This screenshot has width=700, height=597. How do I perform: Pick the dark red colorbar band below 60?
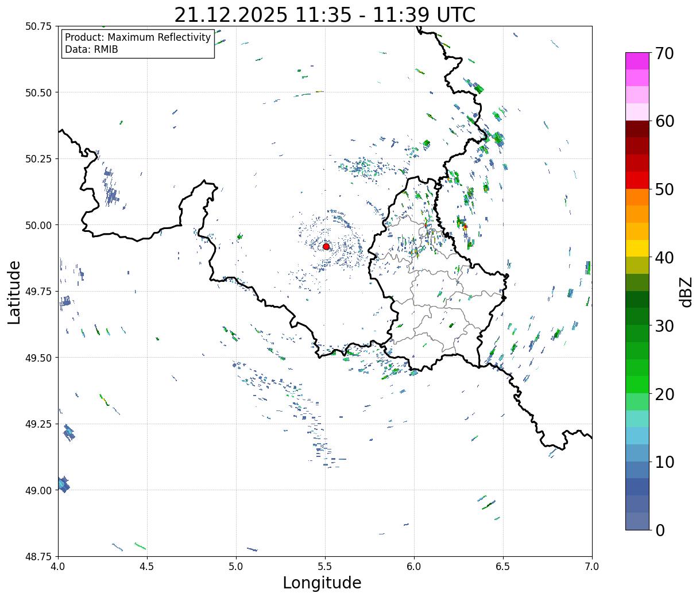point(637,129)
